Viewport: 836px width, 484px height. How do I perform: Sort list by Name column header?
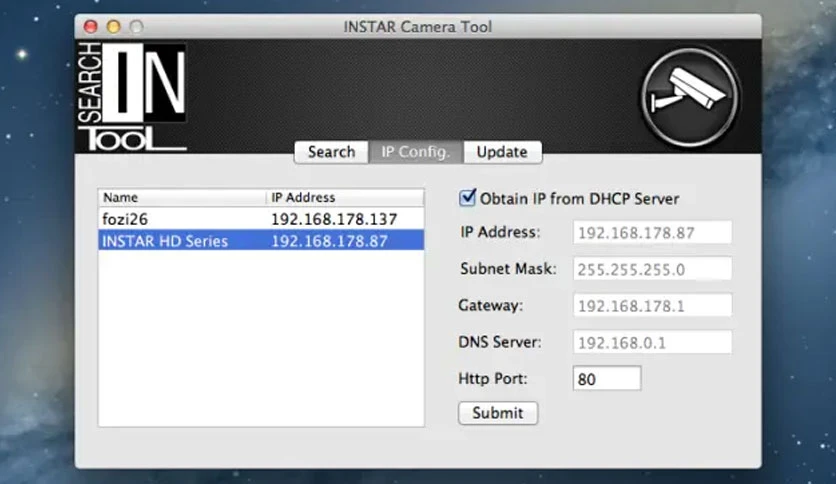point(182,197)
